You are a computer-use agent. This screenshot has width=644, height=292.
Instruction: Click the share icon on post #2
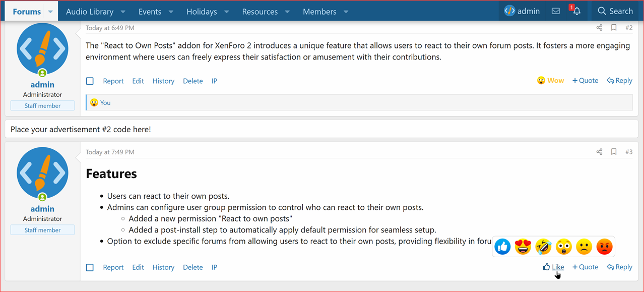click(599, 28)
